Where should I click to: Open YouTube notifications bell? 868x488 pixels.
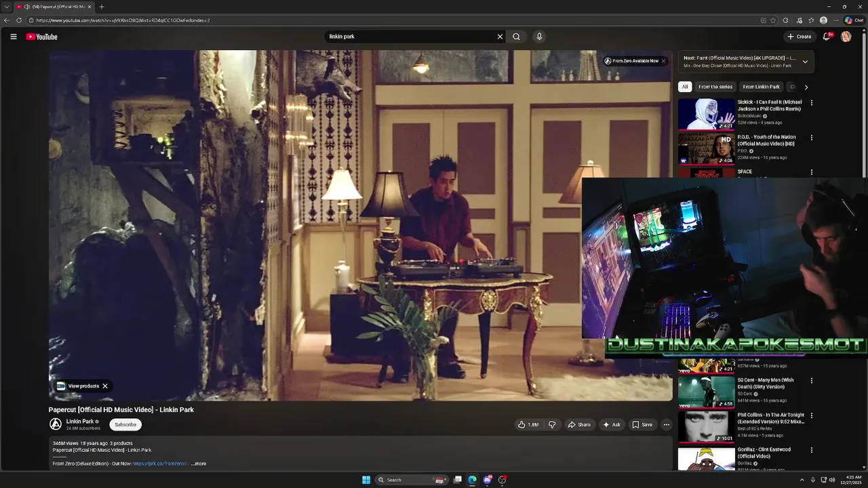826,37
